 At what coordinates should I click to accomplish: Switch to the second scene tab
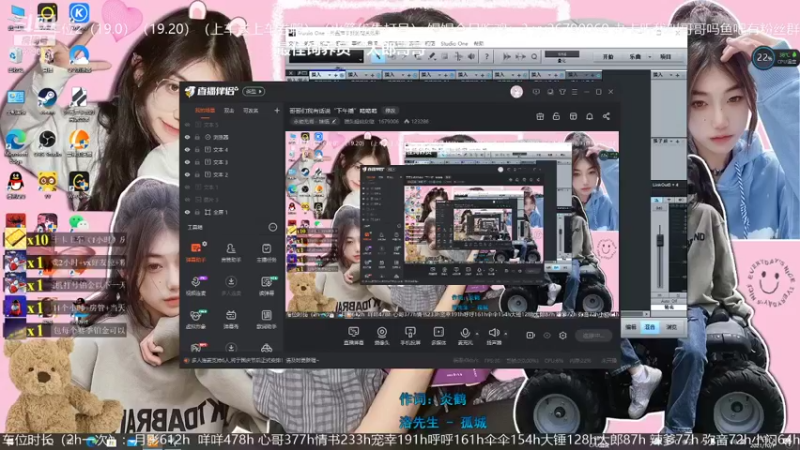(x=229, y=110)
